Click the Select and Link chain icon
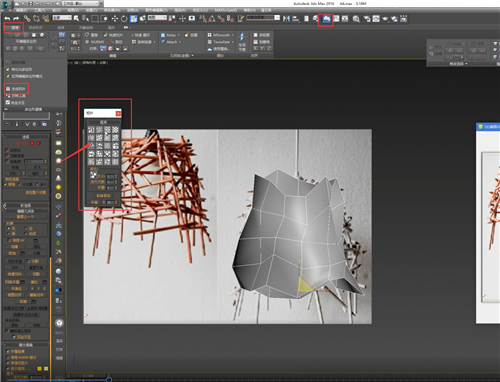 pos(27,19)
